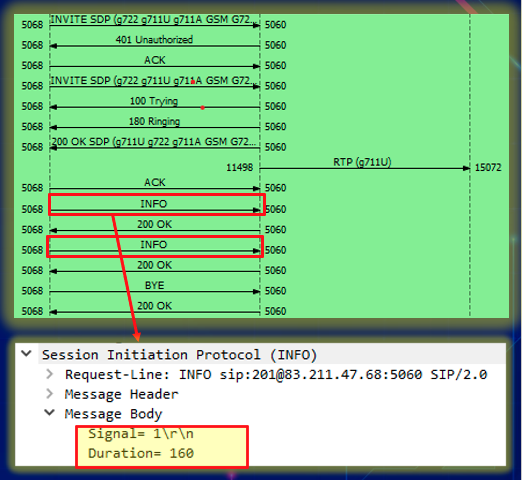Screen dimensions: 522x480
Task: Select the Request-Line sip:201@83.211.47.68:5060 text
Action: 276,375
